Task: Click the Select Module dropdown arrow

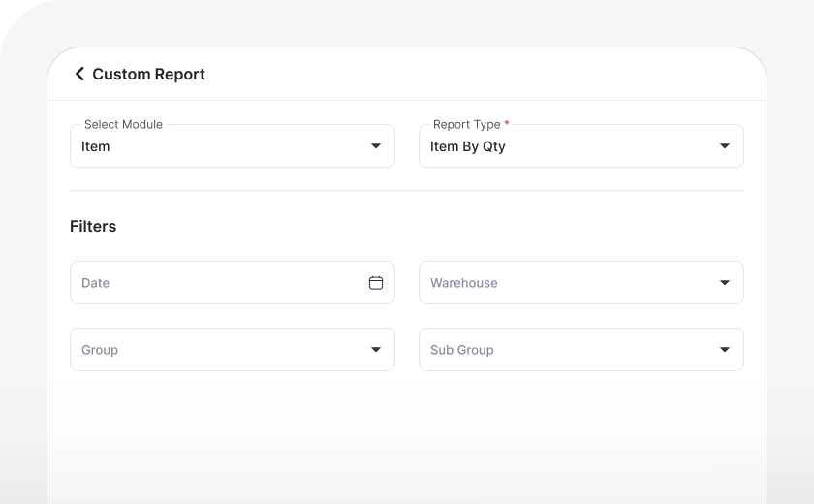Action: [376, 146]
